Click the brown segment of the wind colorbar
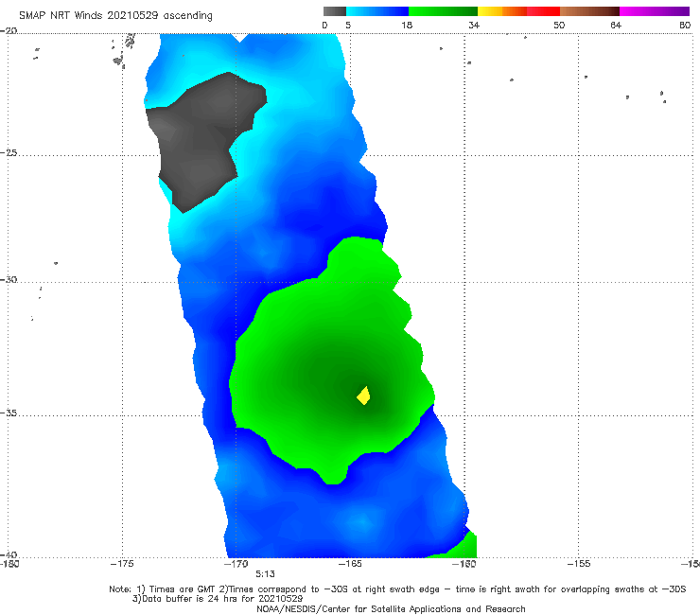 (589, 11)
